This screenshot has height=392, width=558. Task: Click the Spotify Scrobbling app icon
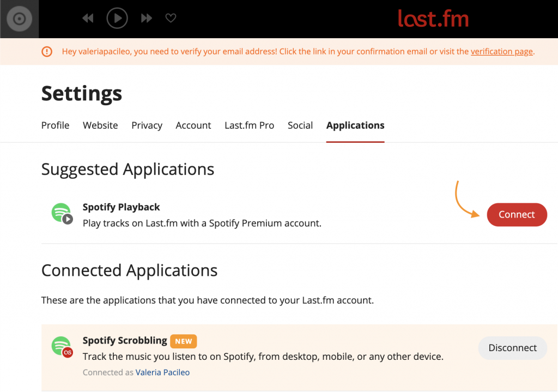[62, 347]
